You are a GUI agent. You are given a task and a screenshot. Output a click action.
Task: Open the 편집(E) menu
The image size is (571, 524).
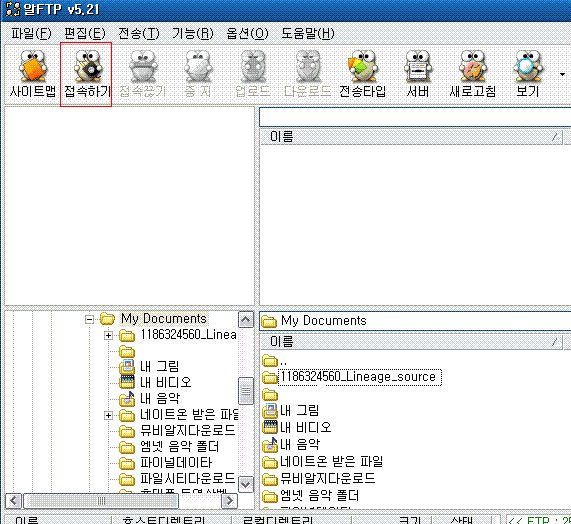[x=85, y=34]
